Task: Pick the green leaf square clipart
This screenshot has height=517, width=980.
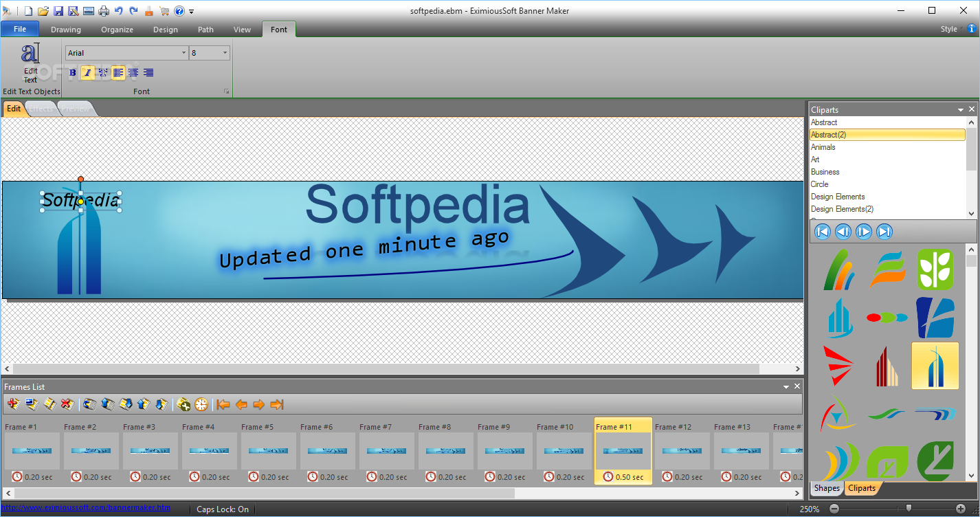Action: click(935, 269)
